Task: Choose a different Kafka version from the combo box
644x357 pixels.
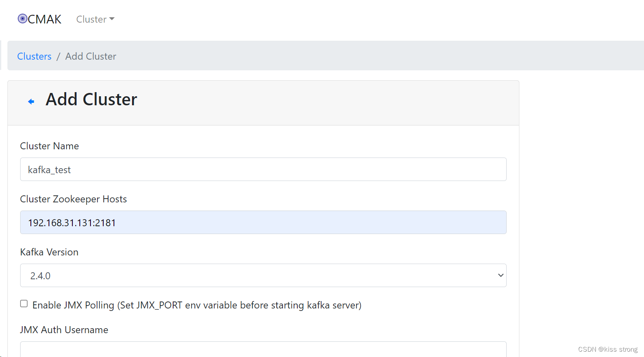Action: [263, 275]
